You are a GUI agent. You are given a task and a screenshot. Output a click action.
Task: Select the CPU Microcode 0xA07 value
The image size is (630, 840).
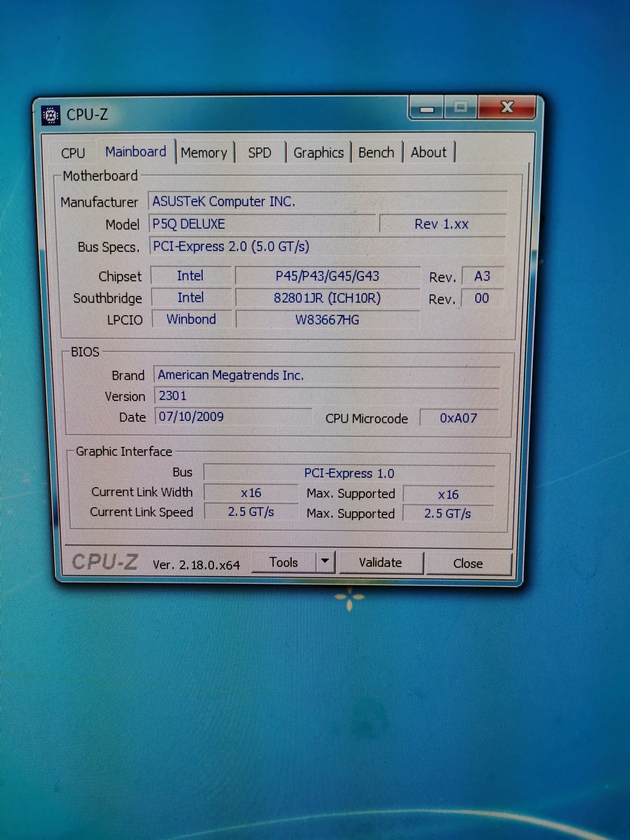458,418
